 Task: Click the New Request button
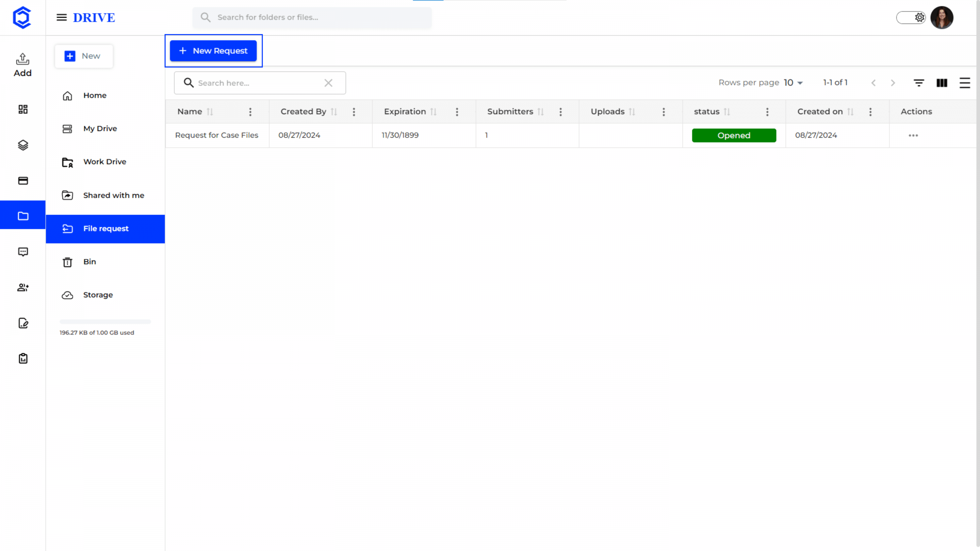[x=213, y=51]
